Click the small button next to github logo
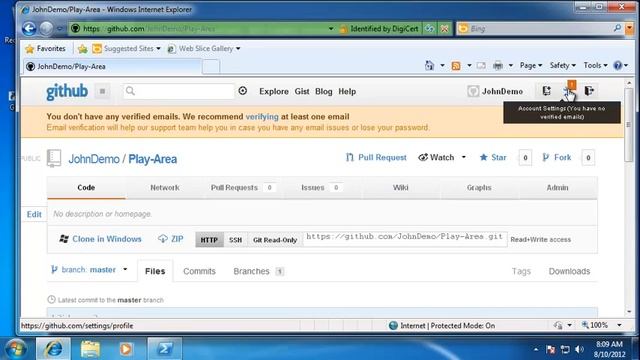This screenshot has width=640, height=360. (x=102, y=91)
